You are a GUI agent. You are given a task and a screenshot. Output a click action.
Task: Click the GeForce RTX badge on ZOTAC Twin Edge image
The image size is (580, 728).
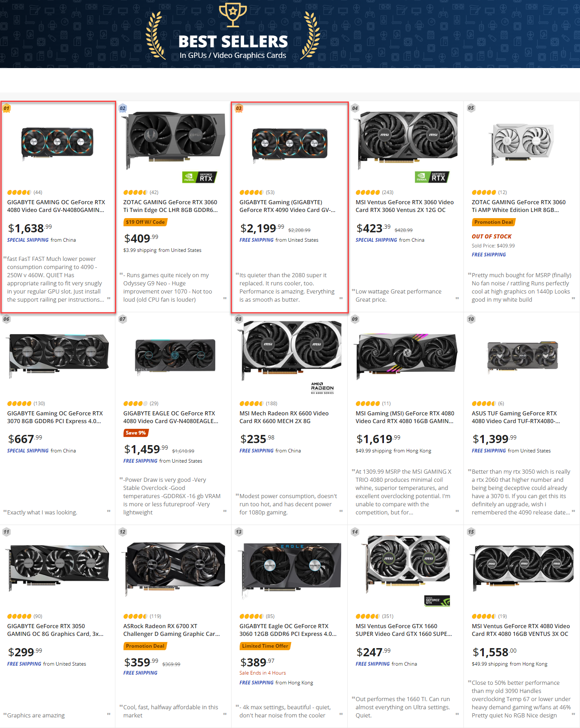point(199,177)
